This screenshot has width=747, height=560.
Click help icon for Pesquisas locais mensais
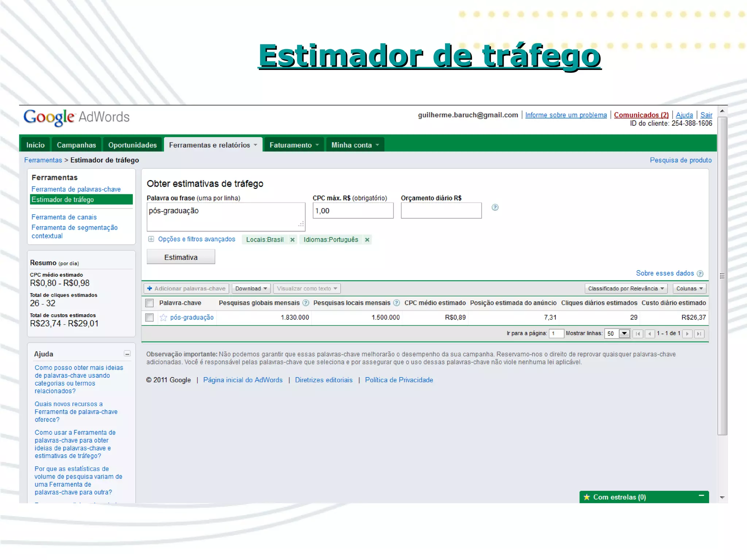(x=397, y=303)
